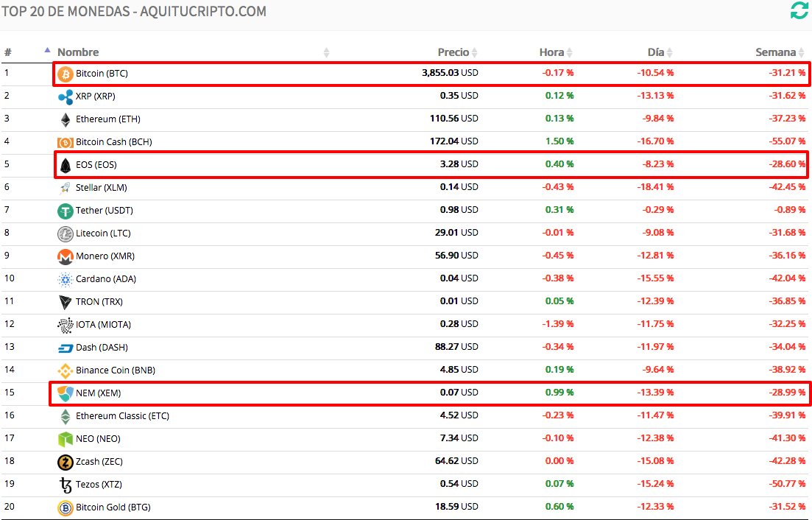
Task: Click the green Tether (USDT) icon
Action: 66,211
